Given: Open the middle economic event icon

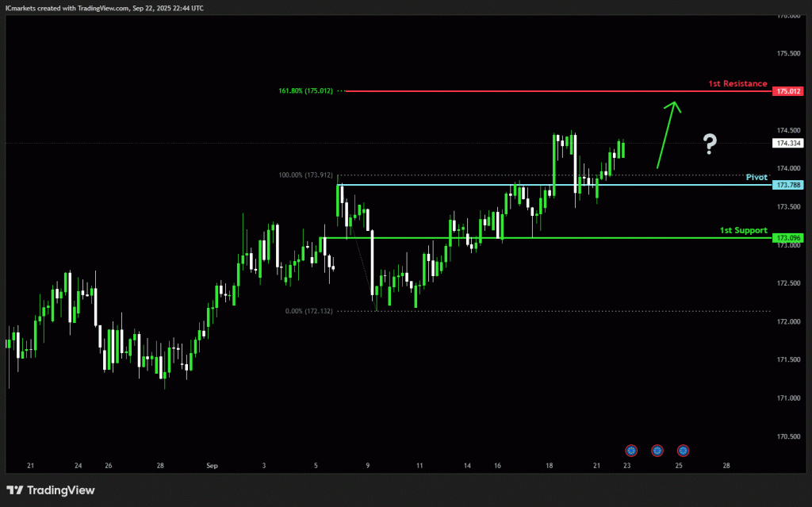Looking at the screenshot, I should [x=657, y=451].
